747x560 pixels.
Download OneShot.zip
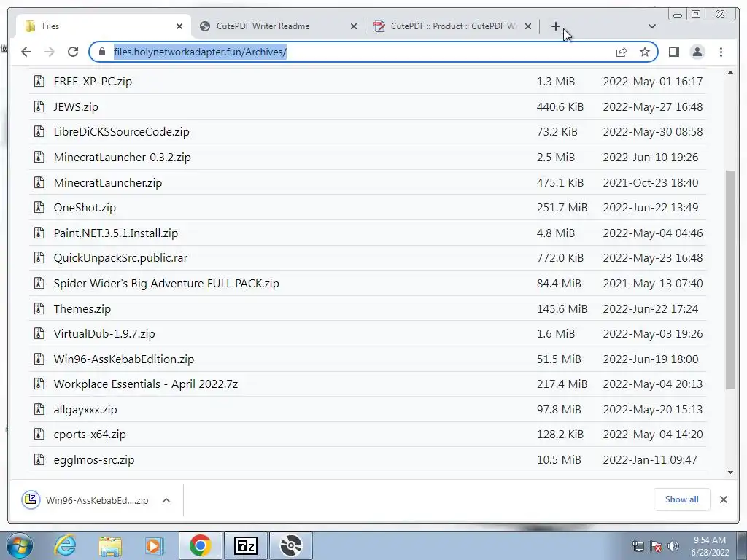pyautogui.click(x=85, y=208)
